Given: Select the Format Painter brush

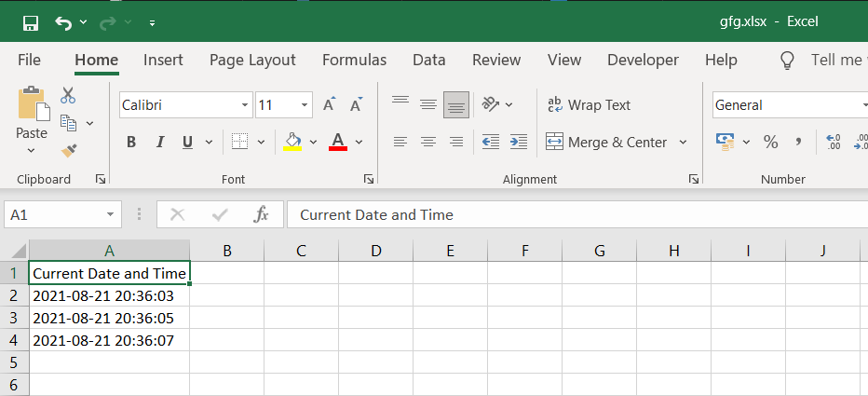Looking at the screenshot, I should click(68, 149).
